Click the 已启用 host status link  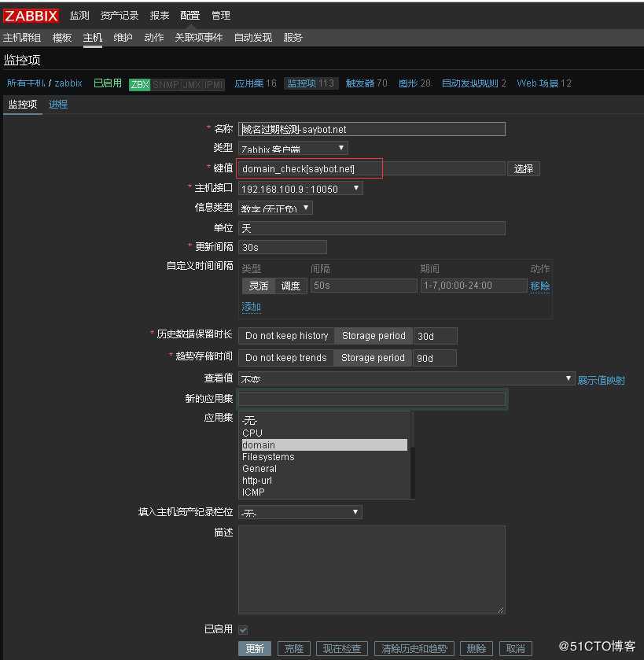107,83
